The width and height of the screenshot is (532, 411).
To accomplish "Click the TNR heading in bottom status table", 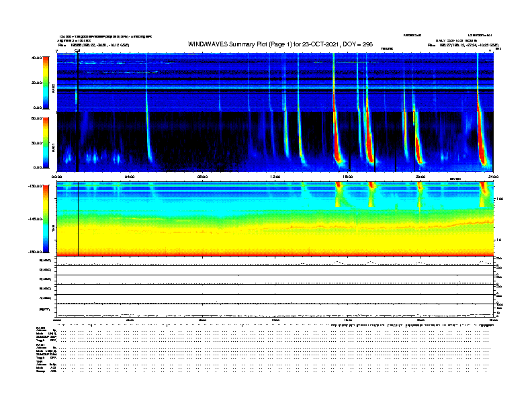I will click(39, 361).
